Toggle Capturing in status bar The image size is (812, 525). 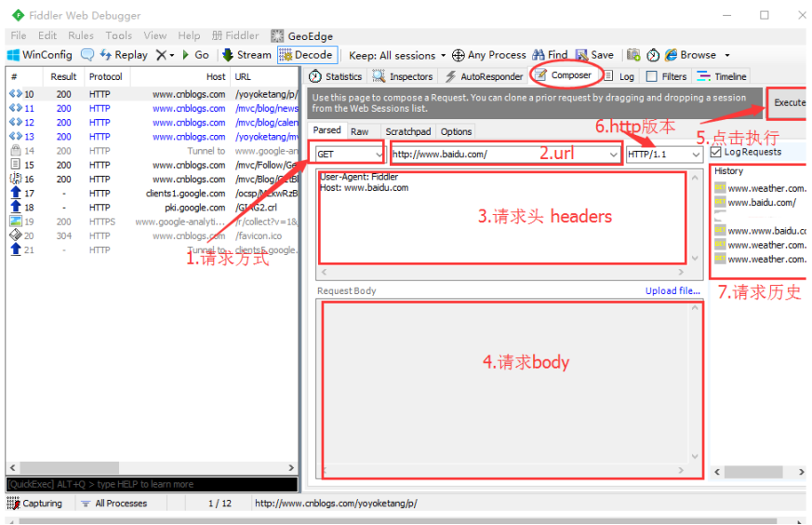point(34,504)
